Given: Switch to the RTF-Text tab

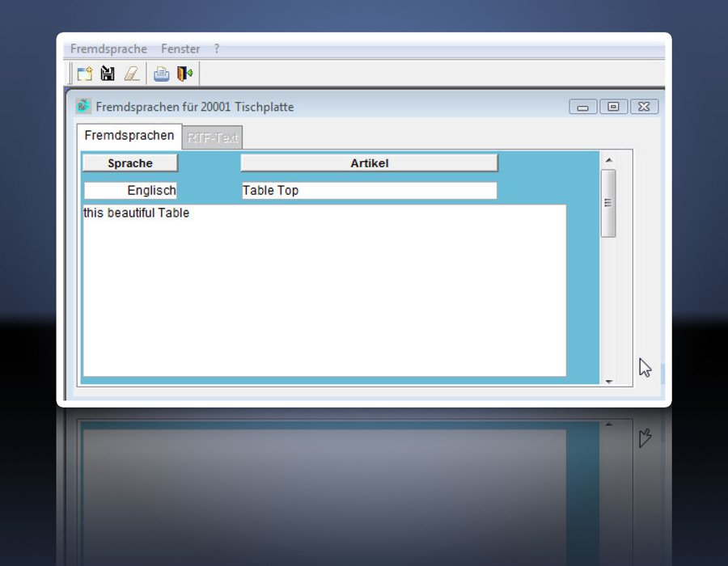Looking at the screenshot, I should [x=212, y=137].
